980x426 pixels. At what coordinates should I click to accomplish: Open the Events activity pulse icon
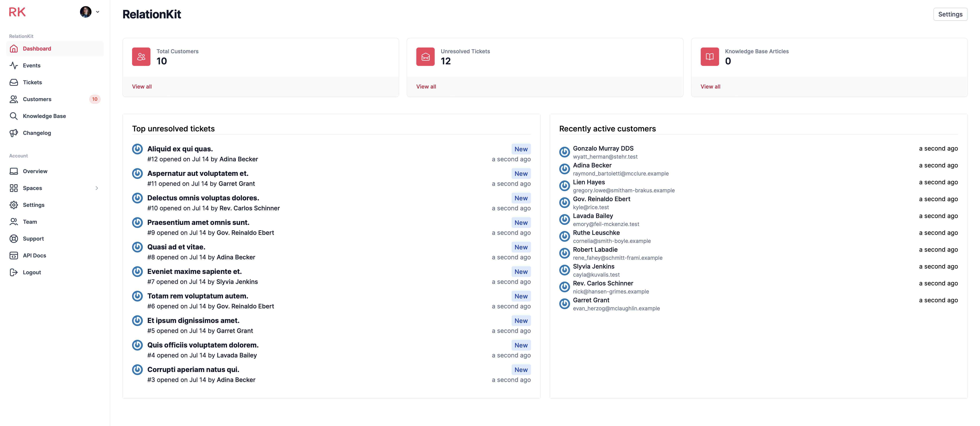coord(14,66)
